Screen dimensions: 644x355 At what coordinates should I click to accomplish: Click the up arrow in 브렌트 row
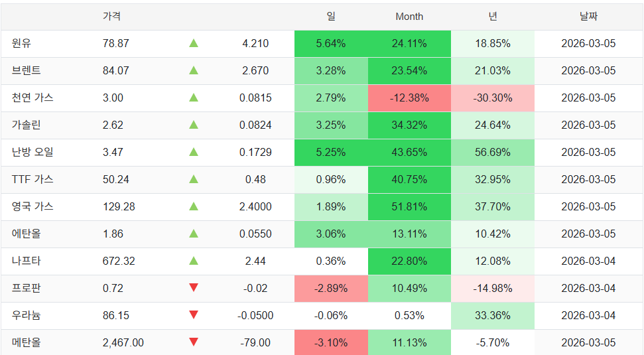(x=194, y=71)
